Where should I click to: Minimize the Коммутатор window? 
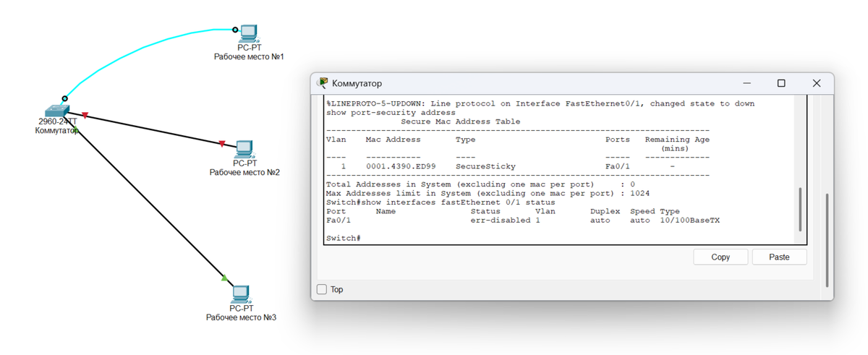(x=746, y=83)
